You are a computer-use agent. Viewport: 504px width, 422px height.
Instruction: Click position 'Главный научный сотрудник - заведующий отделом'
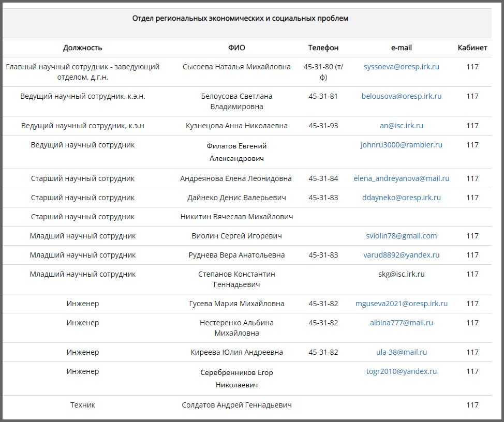pos(83,72)
